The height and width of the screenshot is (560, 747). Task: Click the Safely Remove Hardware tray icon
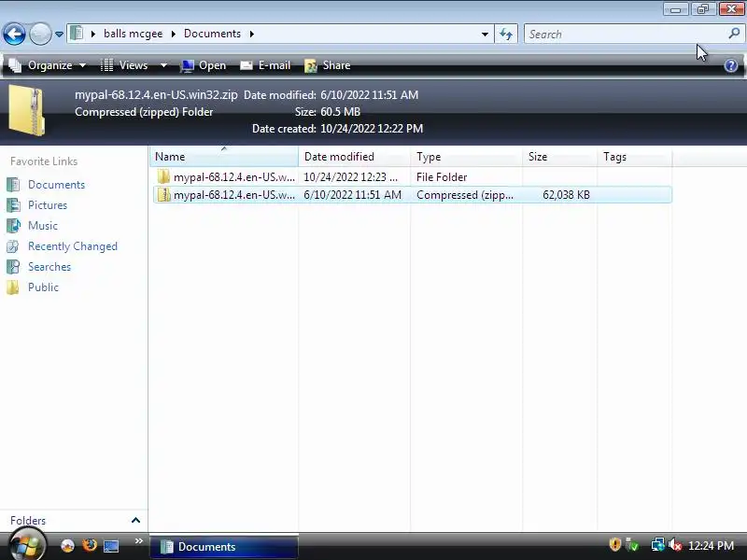[x=632, y=544]
